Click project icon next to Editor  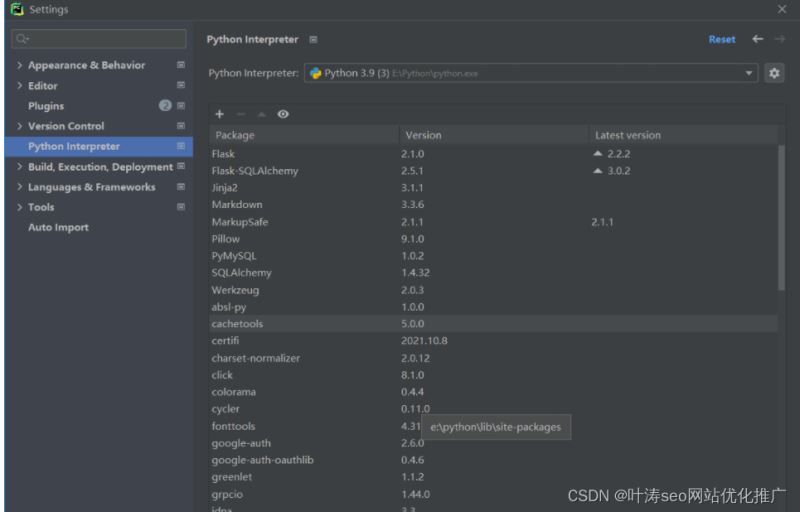pyautogui.click(x=181, y=85)
